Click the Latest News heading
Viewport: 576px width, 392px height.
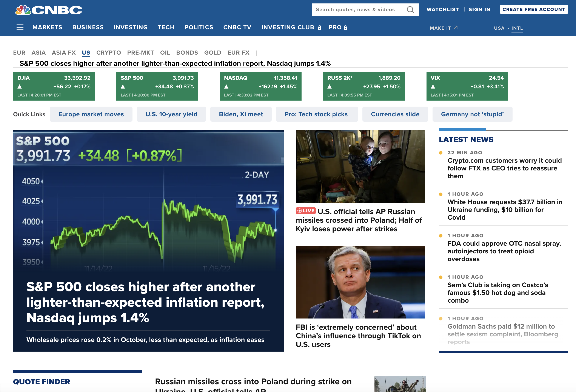pyautogui.click(x=466, y=139)
